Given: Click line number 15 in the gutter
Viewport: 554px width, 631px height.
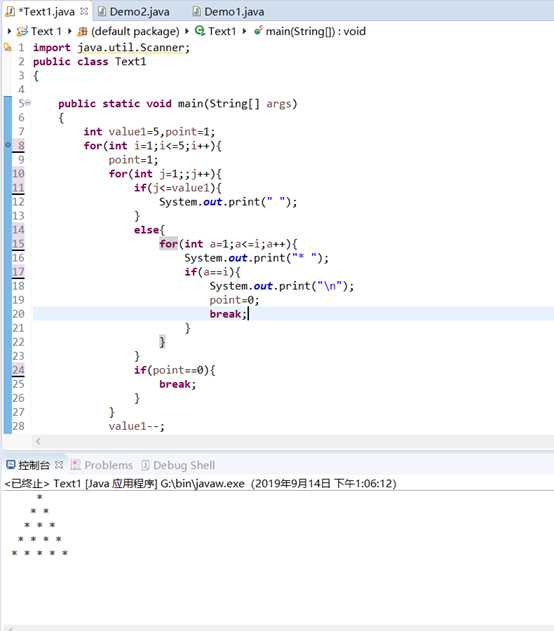Looking at the screenshot, I should click(18, 244).
